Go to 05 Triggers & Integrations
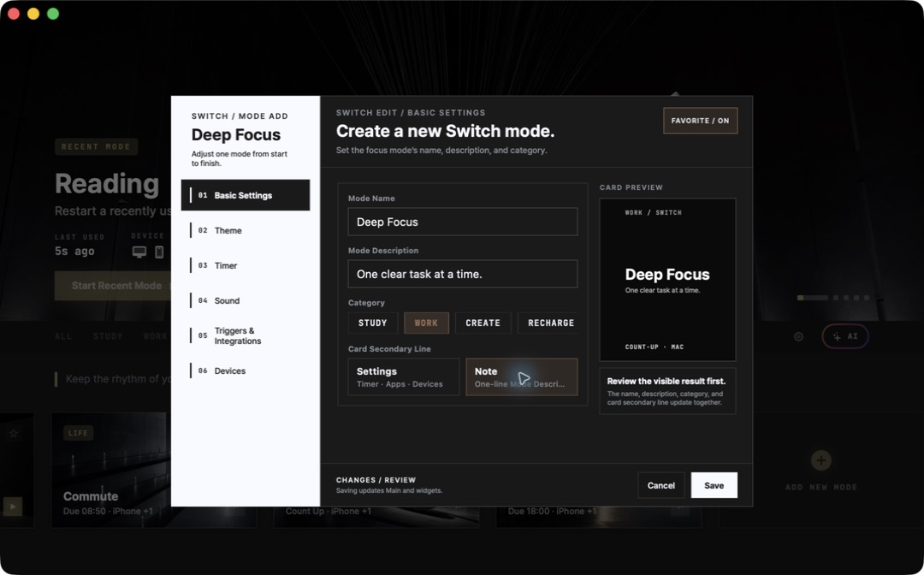 (x=246, y=335)
